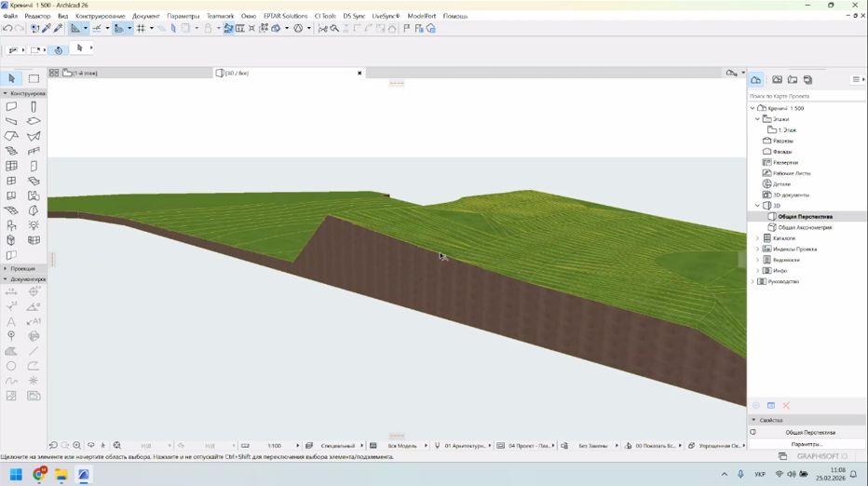
Task: Click the red delete icon in navigator
Action: point(786,406)
